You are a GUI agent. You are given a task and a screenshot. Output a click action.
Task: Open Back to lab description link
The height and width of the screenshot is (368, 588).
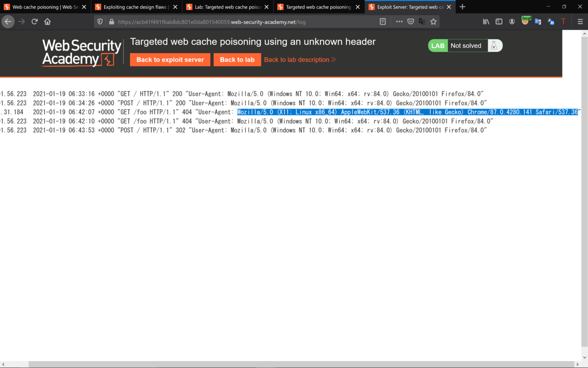click(300, 59)
